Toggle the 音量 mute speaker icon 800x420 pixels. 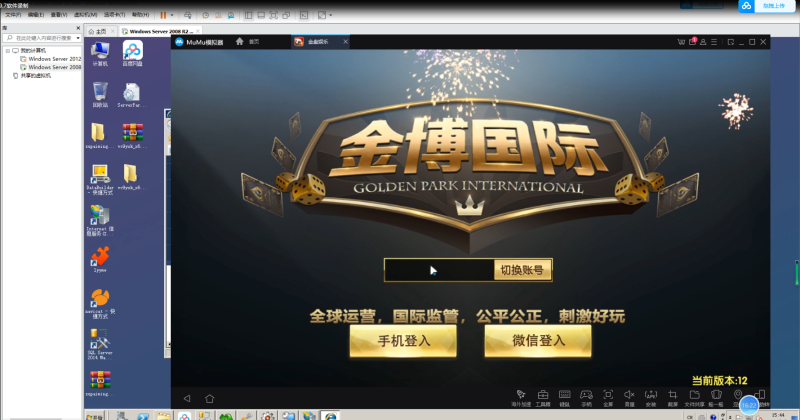(x=630, y=398)
